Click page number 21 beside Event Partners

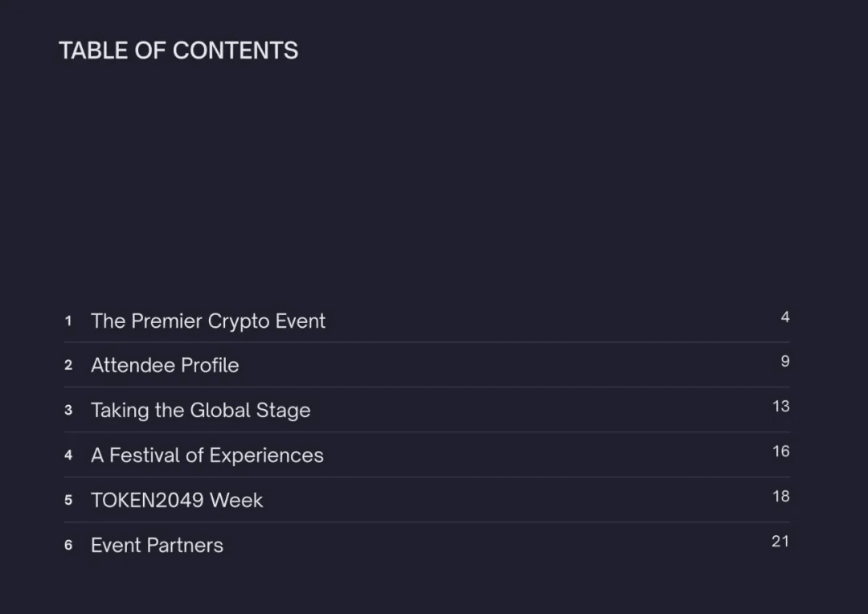[x=780, y=541]
